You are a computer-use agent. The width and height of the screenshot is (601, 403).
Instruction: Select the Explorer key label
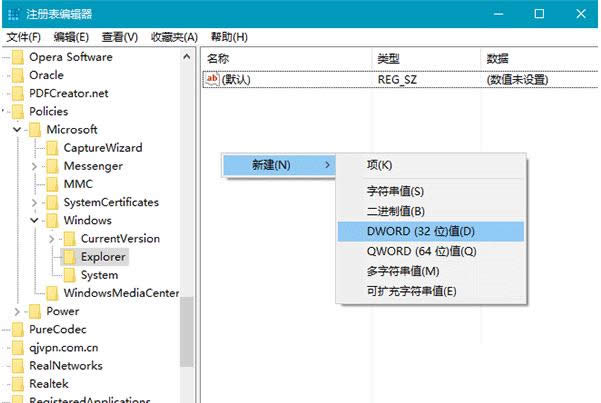(103, 257)
